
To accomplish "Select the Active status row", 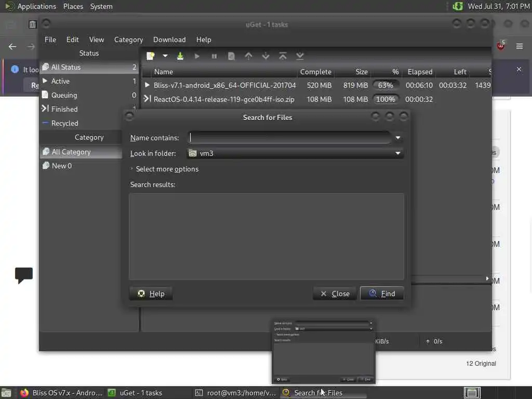I will click(89, 81).
